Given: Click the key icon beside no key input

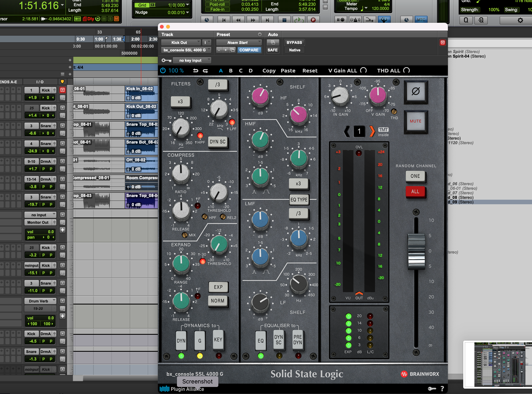Looking at the screenshot, I should point(166,60).
